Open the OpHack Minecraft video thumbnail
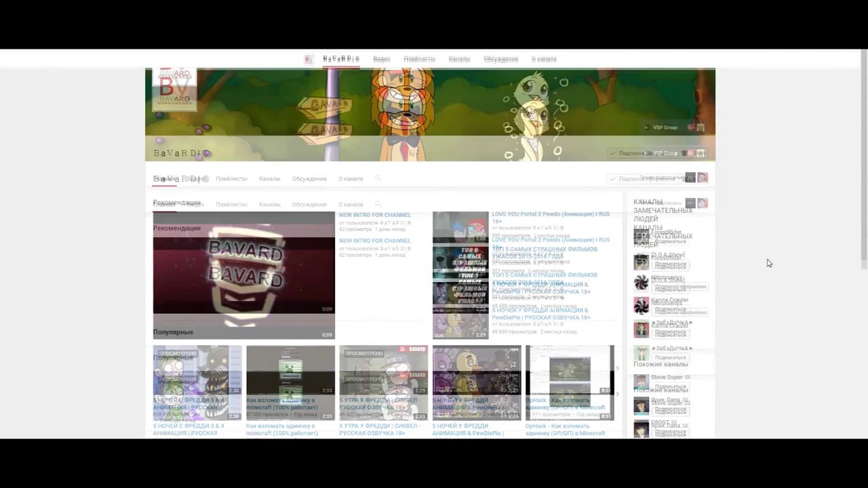 [570, 383]
